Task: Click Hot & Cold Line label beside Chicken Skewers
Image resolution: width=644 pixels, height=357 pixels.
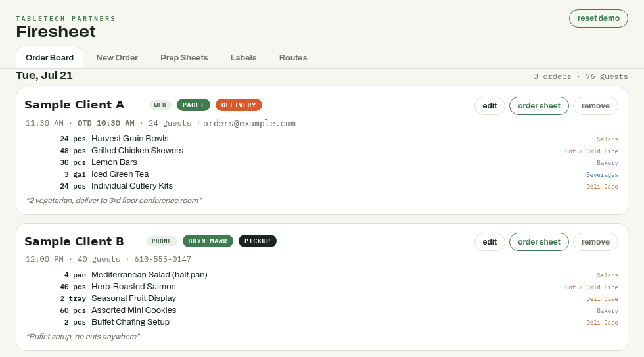Action: pos(591,151)
